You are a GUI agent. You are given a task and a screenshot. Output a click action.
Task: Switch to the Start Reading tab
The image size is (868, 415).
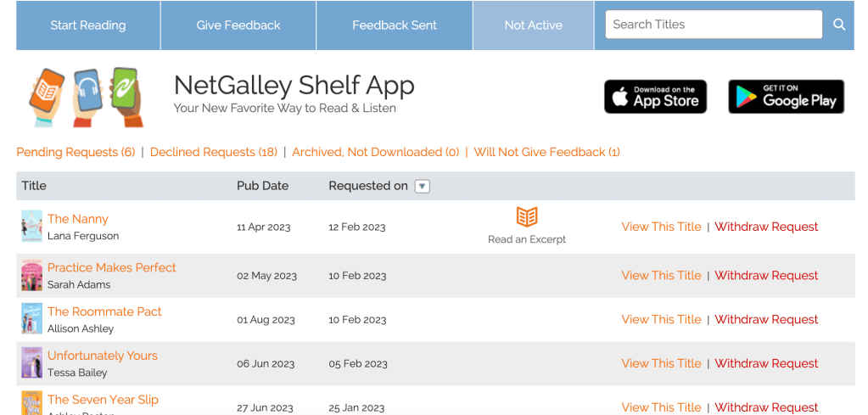(x=88, y=25)
